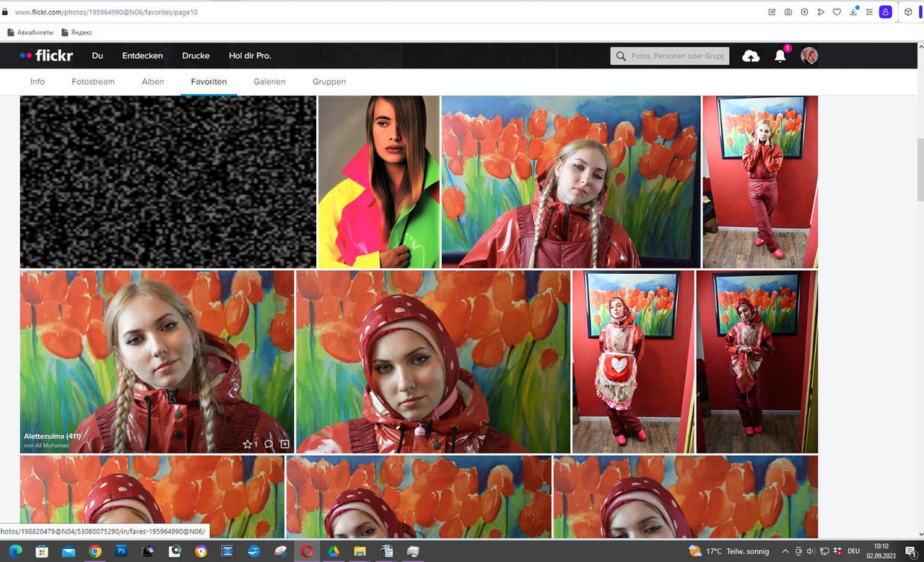This screenshot has width=924, height=562.
Task: Click the browser address bar URL
Action: tap(106, 12)
